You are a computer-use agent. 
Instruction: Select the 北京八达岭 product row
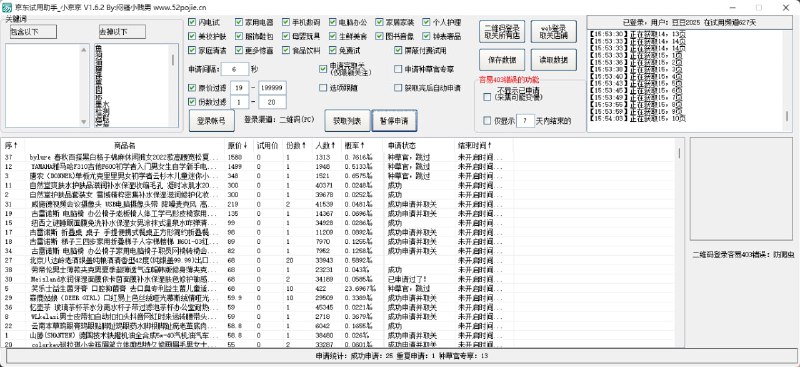[258, 260]
